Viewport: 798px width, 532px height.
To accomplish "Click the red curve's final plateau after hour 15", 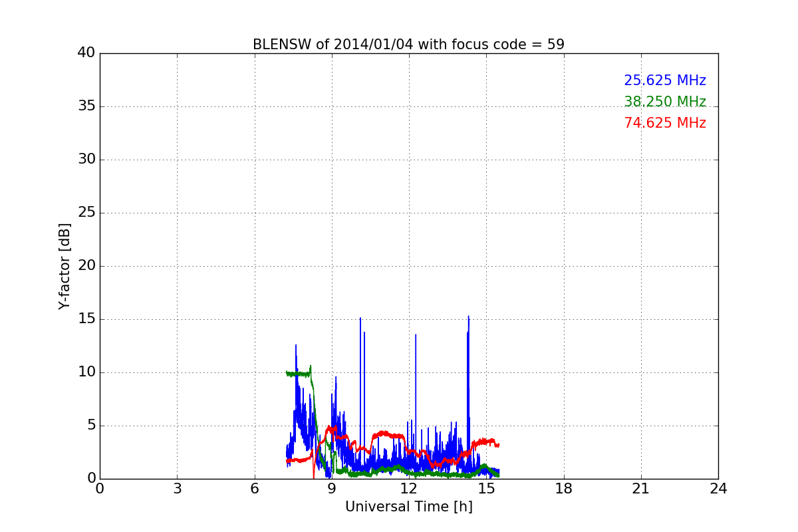I will (487, 442).
